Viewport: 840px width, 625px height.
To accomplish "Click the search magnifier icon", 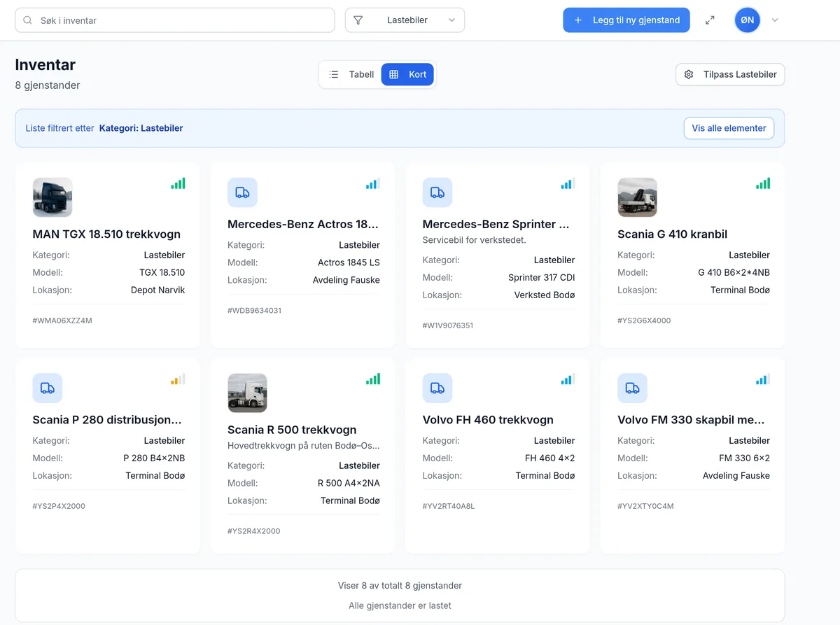I will pyautogui.click(x=28, y=20).
